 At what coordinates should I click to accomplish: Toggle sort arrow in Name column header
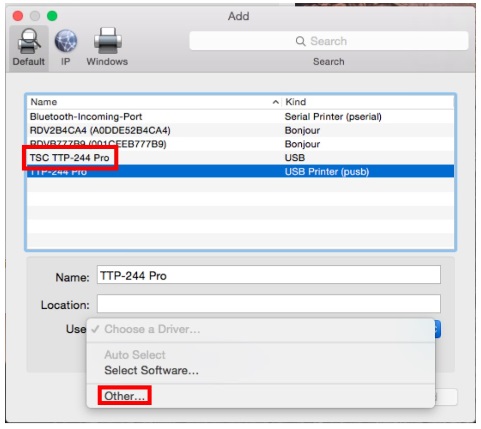click(276, 102)
